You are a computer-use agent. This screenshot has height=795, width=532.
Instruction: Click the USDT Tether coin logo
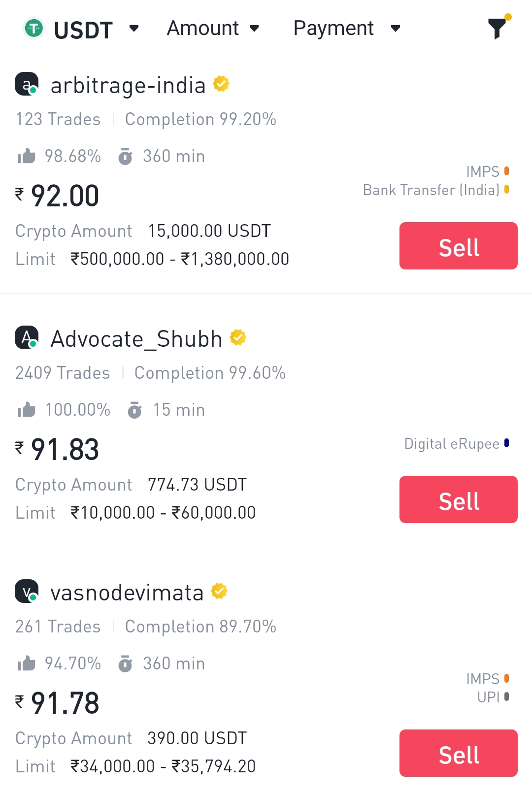point(34,28)
